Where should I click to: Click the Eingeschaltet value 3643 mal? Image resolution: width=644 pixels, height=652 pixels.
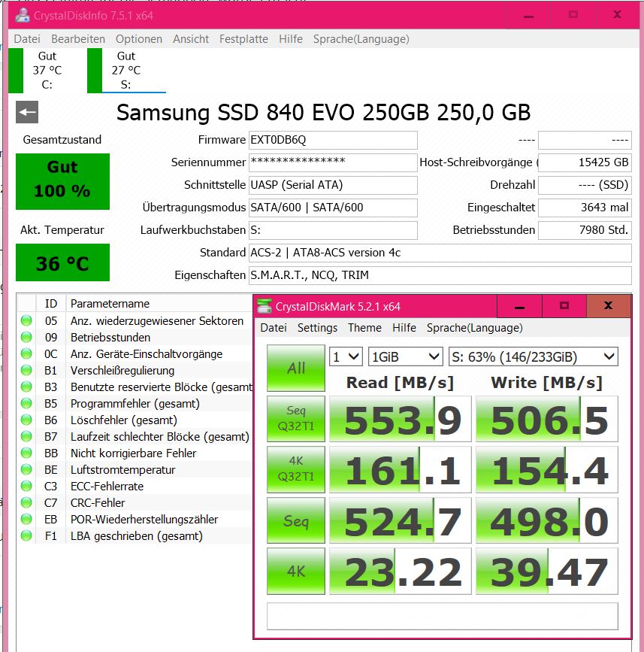coord(585,208)
